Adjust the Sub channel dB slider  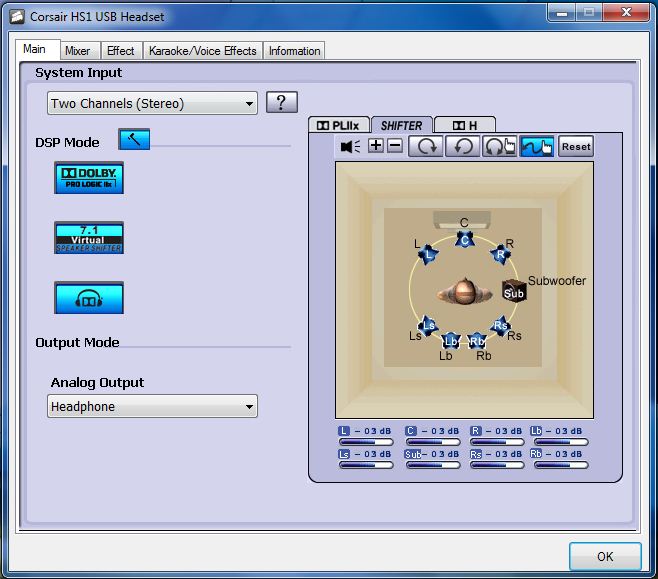[433, 465]
